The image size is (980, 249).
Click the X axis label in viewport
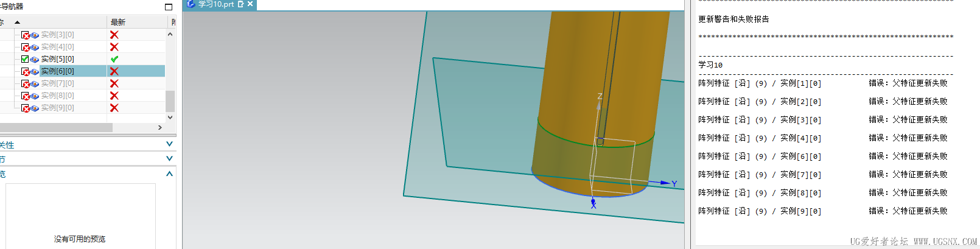pyautogui.click(x=593, y=205)
